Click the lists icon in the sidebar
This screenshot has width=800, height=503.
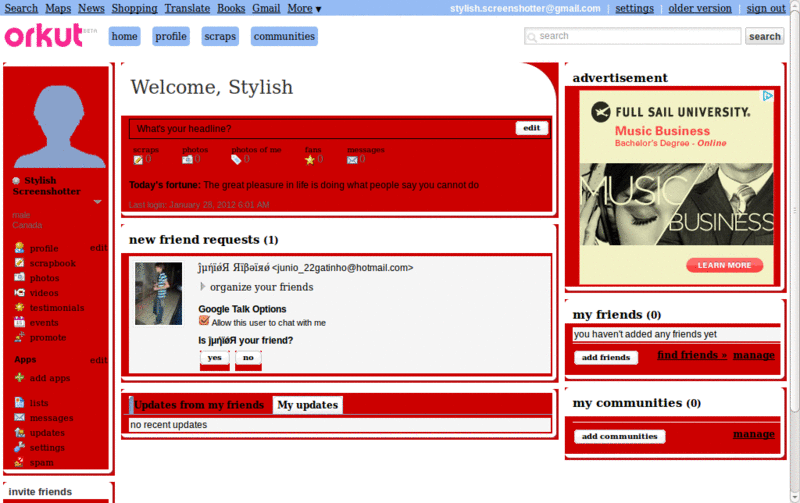click(x=19, y=403)
